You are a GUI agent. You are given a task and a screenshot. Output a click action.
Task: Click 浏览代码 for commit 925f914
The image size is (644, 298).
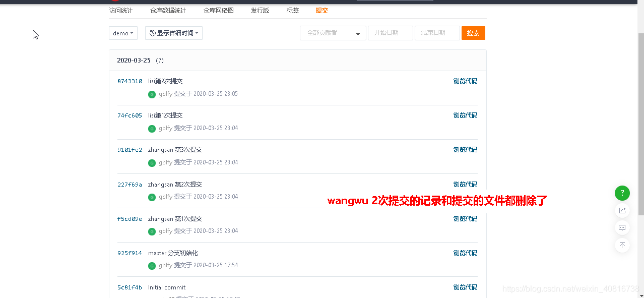click(x=465, y=253)
